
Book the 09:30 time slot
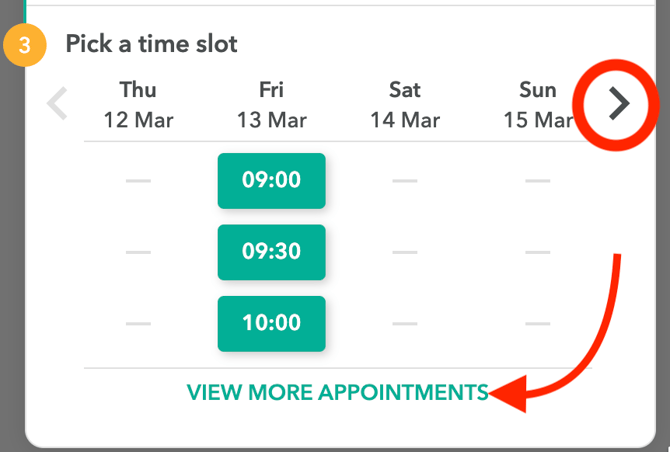pyautogui.click(x=271, y=253)
